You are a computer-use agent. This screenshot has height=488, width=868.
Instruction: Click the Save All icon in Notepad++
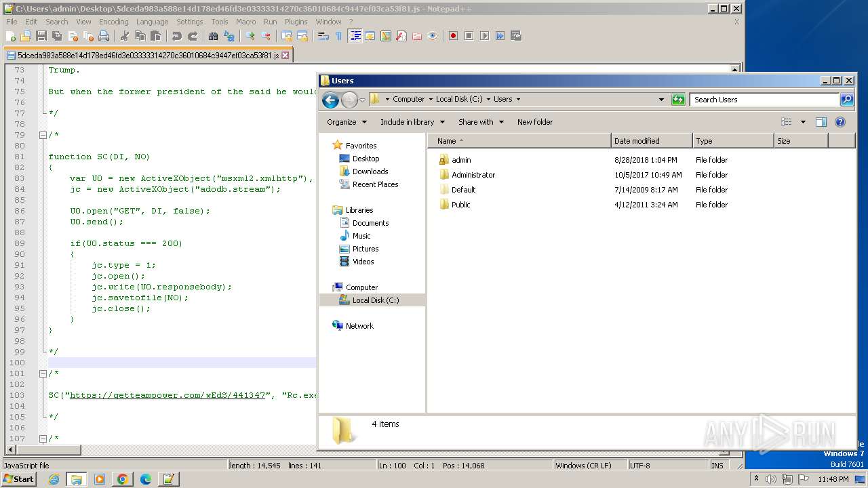coord(56,36)
